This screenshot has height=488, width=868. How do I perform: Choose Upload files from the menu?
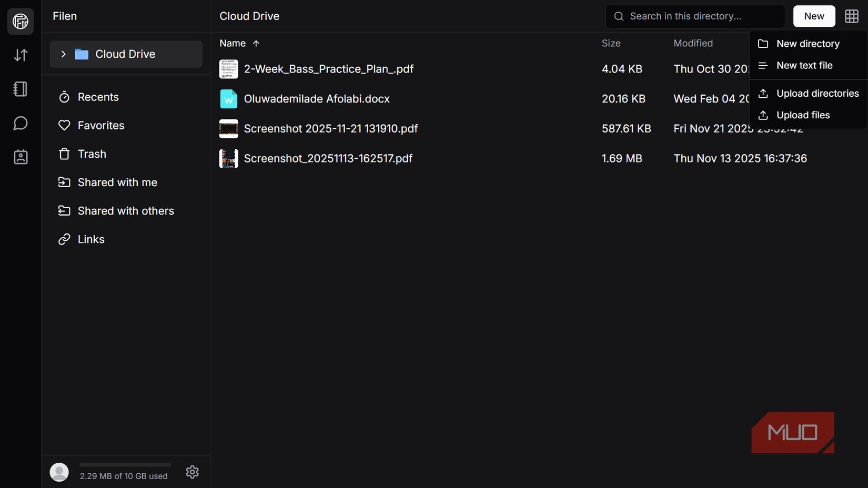tap(801, 115)
